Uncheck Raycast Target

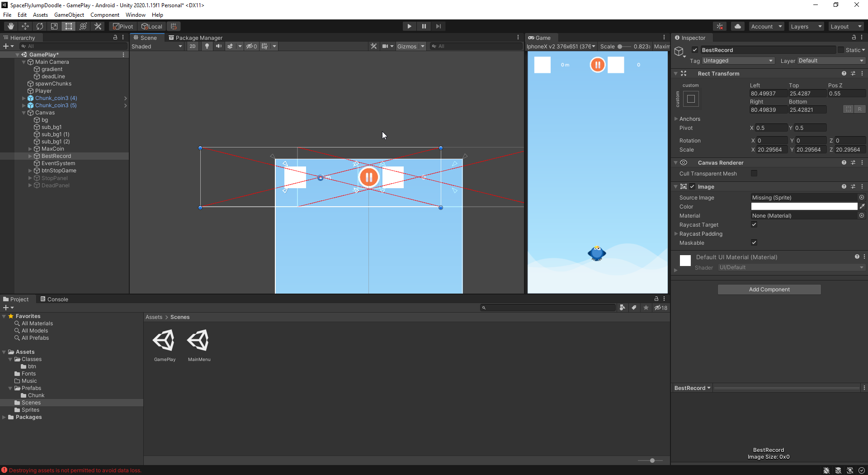pyautogui.click(x=754, y=224)
